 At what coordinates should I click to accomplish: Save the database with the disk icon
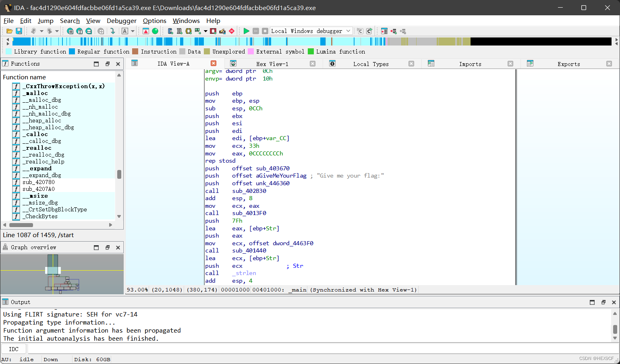click(x=19, y=31)
